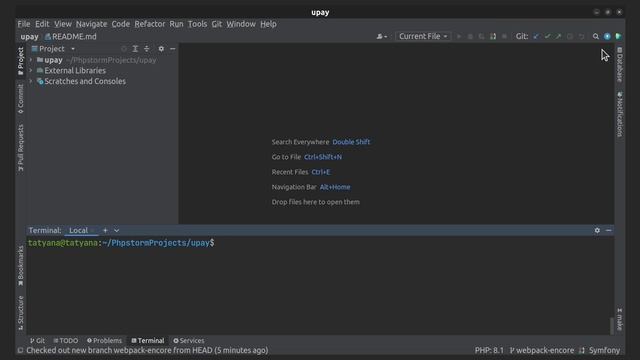Image resolution: width=640 pixels, height=360 pixels.
Task: Click the terminal command prompt line
Action: (121, 243)
